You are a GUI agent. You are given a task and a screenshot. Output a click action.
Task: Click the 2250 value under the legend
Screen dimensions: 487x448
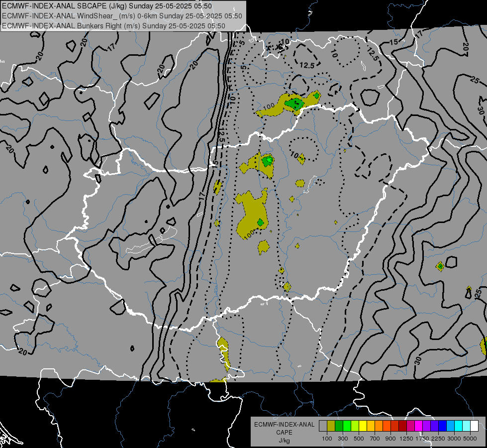pos(438,439)
